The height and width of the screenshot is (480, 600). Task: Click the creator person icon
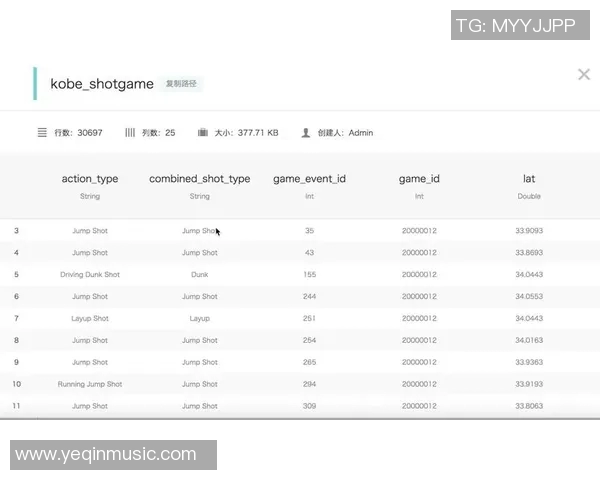(306, 132)
